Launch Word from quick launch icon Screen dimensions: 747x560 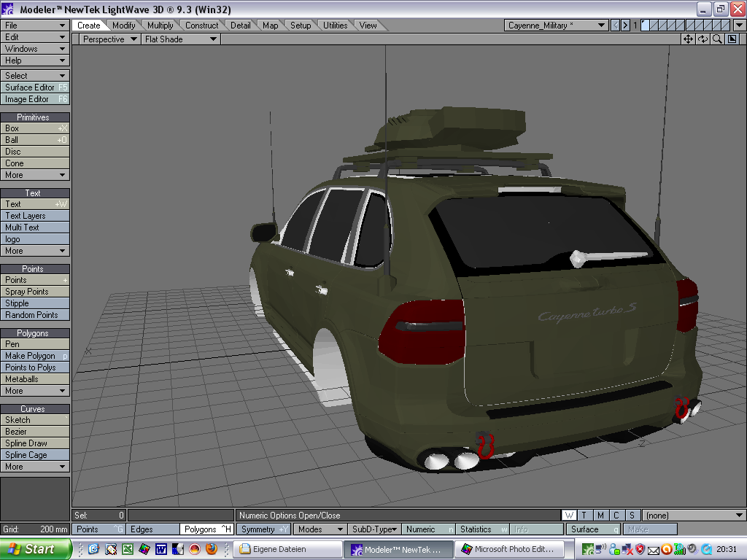pos(161,549)
